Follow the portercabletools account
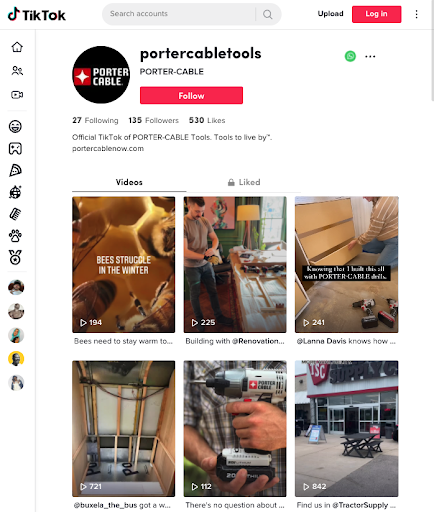 [191, 96]
